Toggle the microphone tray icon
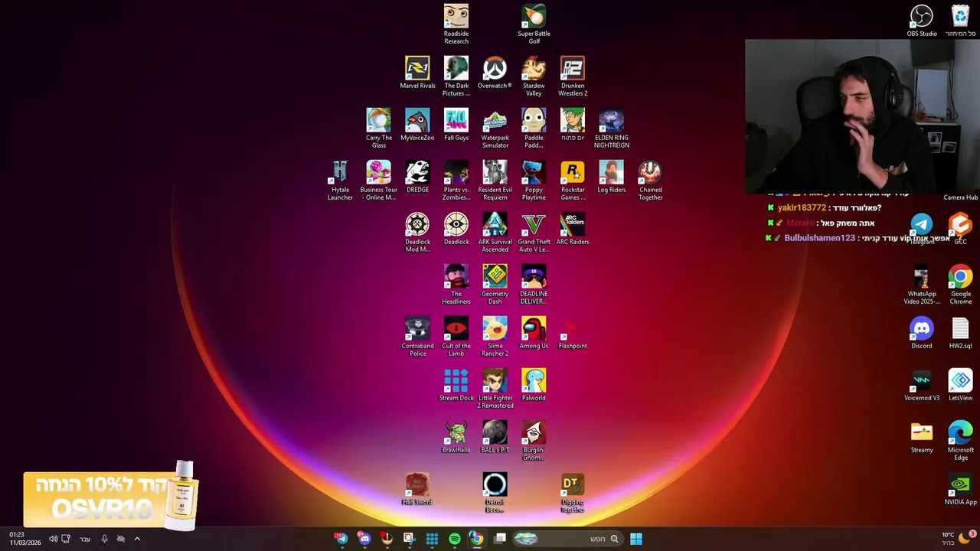The height and width of the screenshot is (551, 980). click(x=104, y=539)
